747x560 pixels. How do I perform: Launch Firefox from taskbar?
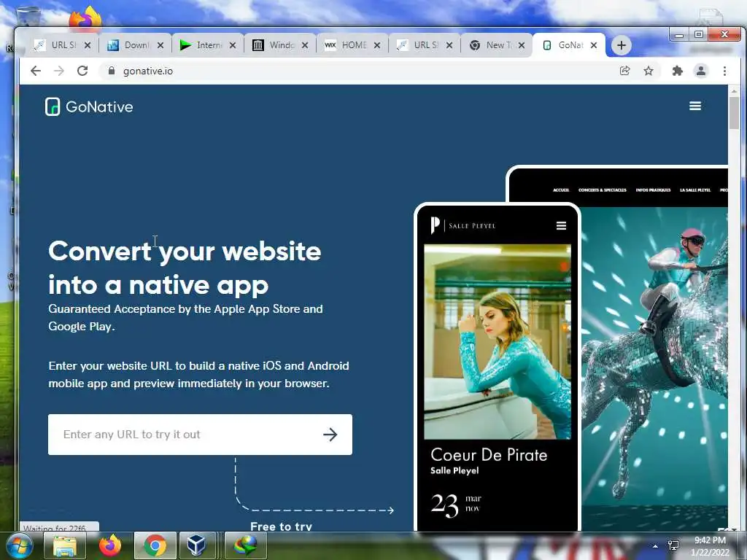[x=110, y=545]
